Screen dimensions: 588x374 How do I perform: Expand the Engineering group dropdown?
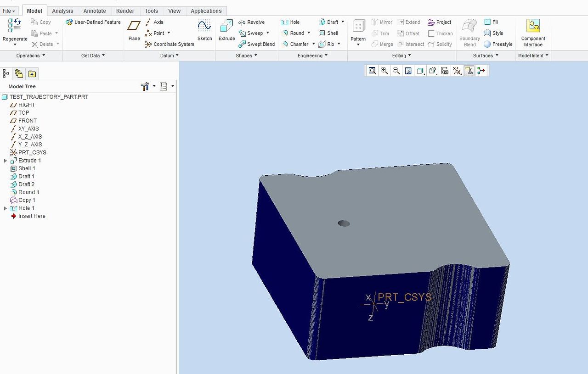click(x=313, y=56)
